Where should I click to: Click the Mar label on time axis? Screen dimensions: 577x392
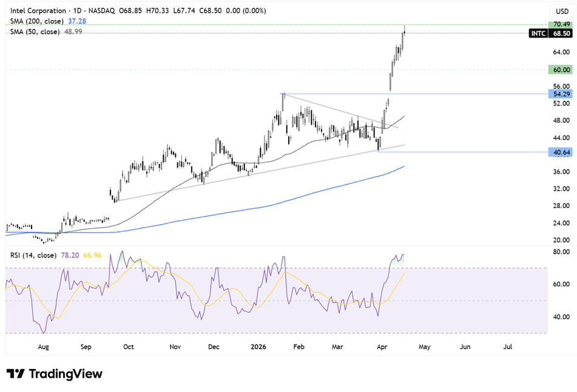337,346
